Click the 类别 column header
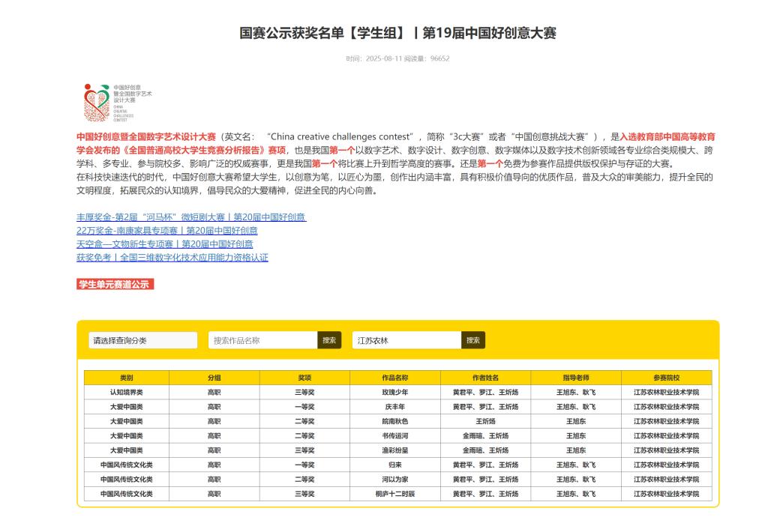The height and width of the screenshot is (532, 768). click(x=126, y=378)
